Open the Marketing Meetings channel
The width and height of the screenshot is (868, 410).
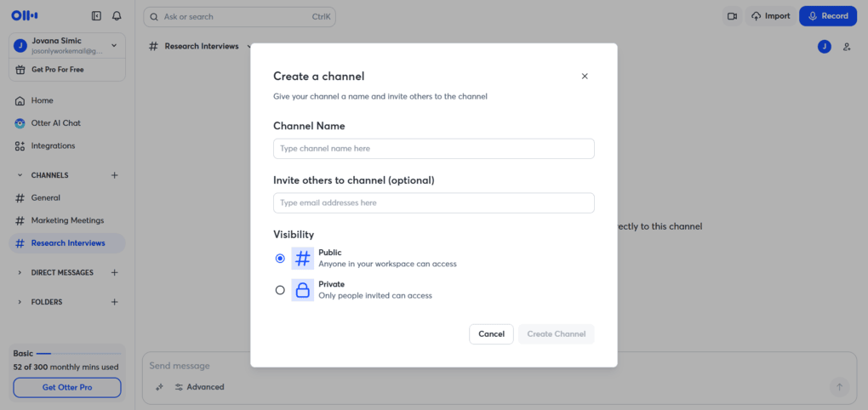click(67, 220)
